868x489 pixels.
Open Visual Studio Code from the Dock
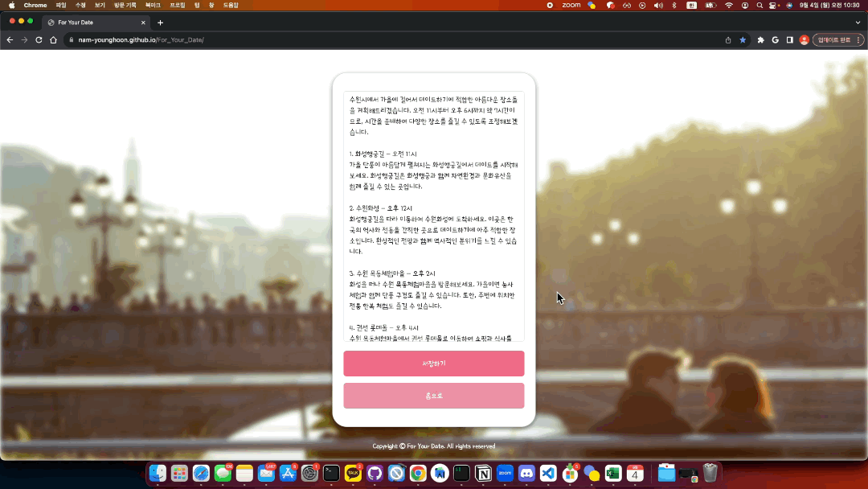coord(548,473)
